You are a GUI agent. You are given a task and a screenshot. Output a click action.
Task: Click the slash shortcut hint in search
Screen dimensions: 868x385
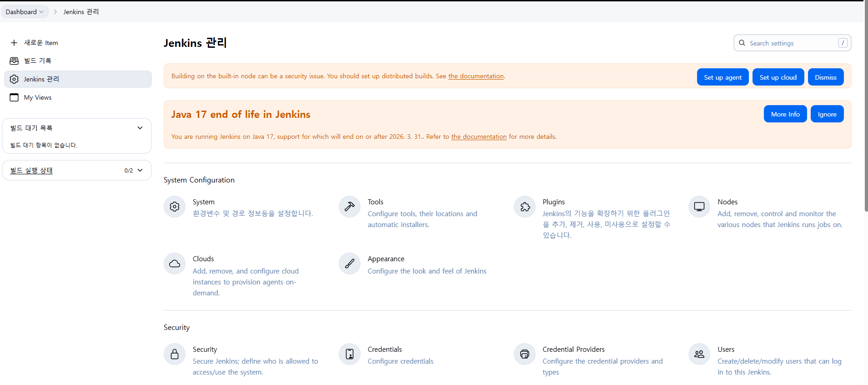843,43
